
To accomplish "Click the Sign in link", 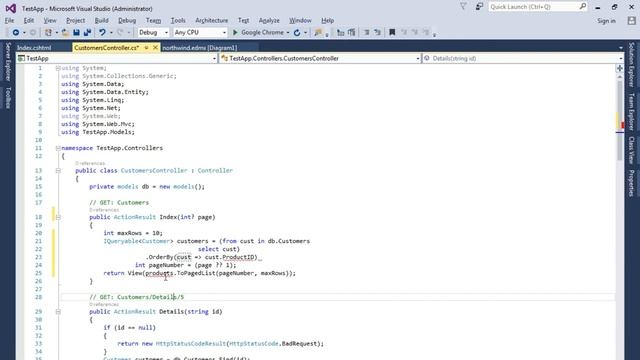I will point(607,21).
